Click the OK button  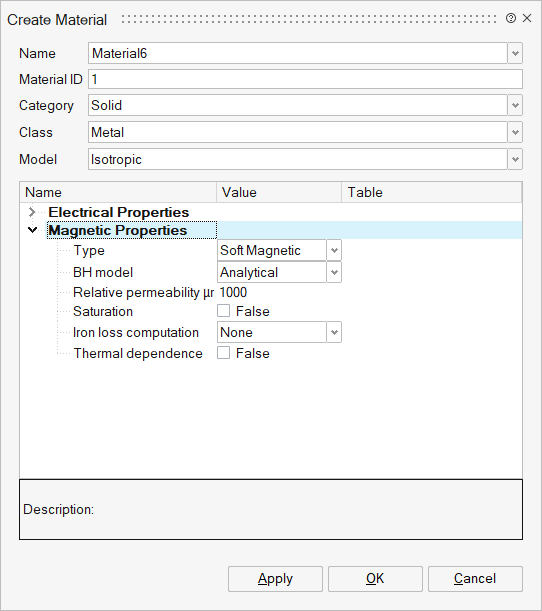pyautogui.click(x=375, y=579)
